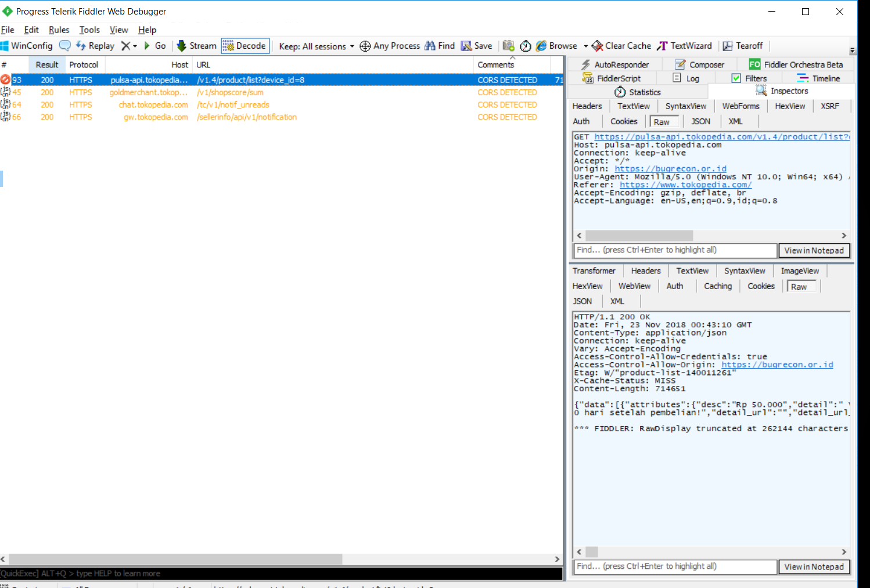Click the script icon of session 66
This screenshot has height=588, width=870.
[x=5, y=117]
